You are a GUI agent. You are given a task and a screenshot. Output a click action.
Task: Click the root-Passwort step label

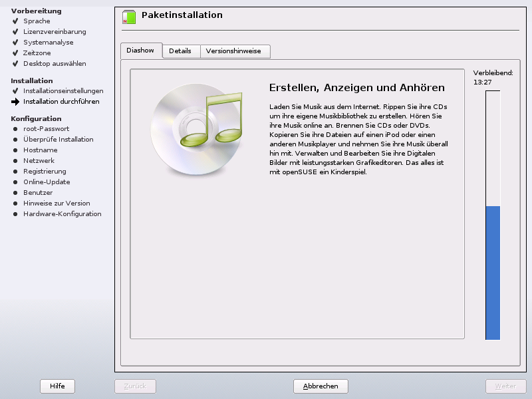(46, 129)
